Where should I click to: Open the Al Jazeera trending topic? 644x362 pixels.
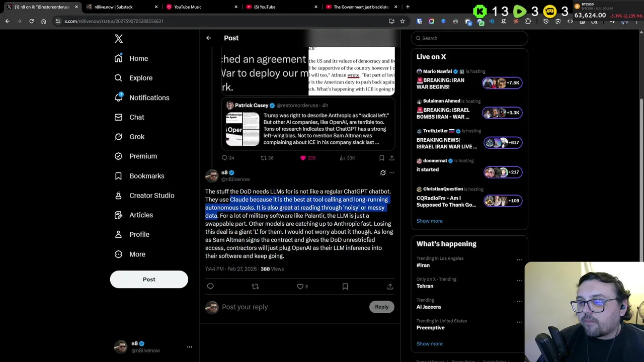(428, 307)
